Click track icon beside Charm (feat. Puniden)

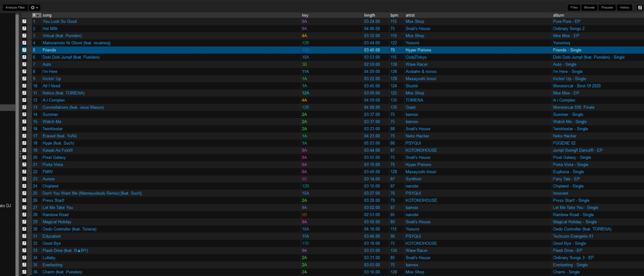(x=24, y=272)
